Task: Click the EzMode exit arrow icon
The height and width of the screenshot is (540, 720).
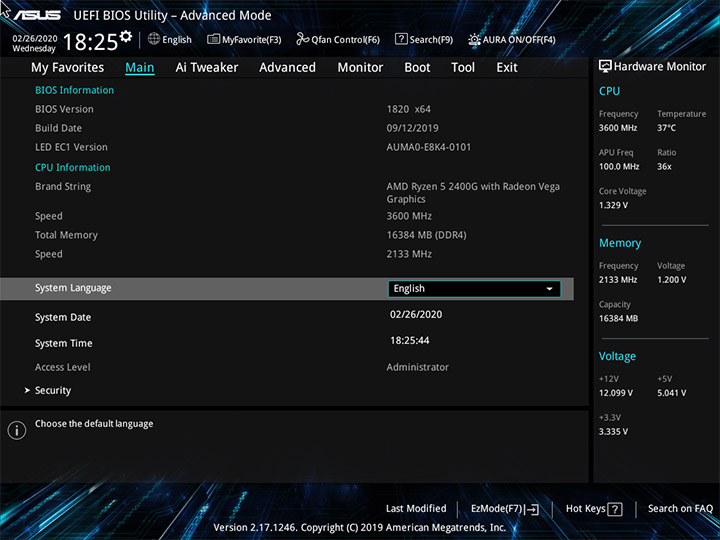Action: click(532, 509)
